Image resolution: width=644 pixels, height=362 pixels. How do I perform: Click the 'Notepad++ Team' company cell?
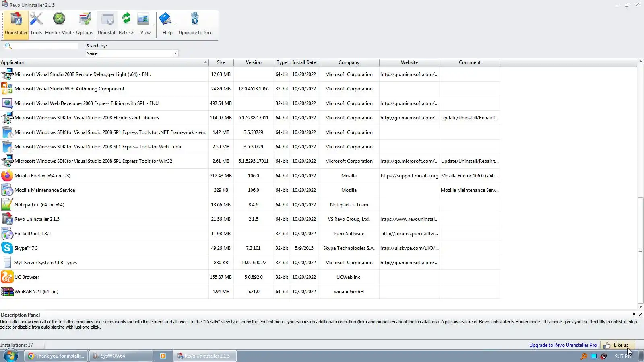coord(349,205)
